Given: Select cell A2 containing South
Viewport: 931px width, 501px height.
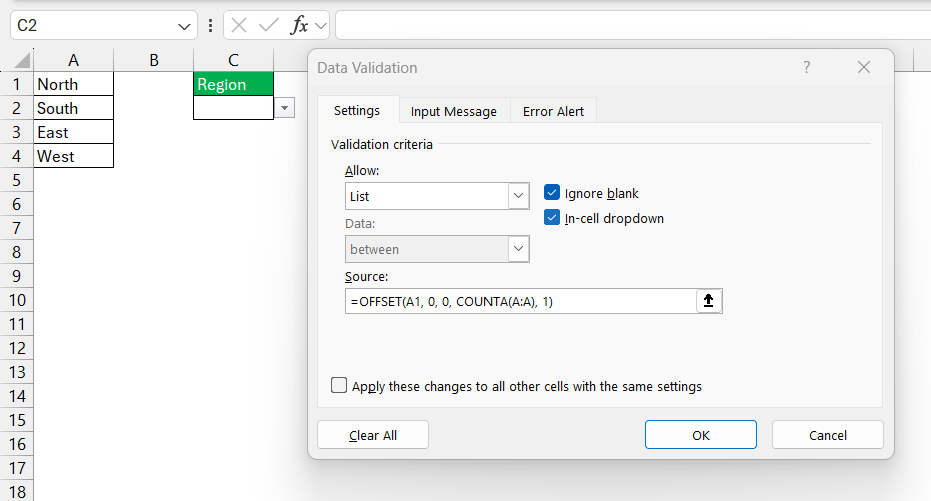Looking at the screenshot, I should point(74,108).
